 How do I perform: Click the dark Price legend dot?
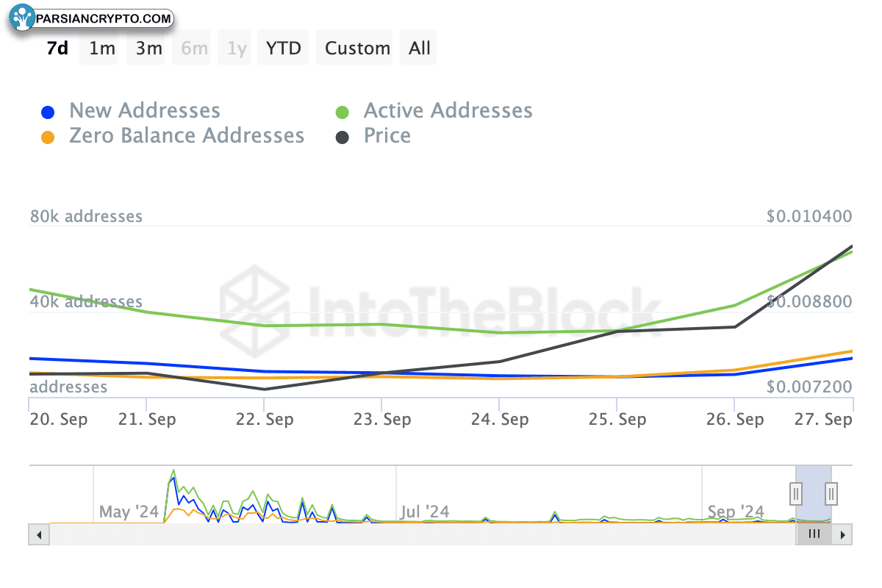pyautogui.click(x=342, y=137)
